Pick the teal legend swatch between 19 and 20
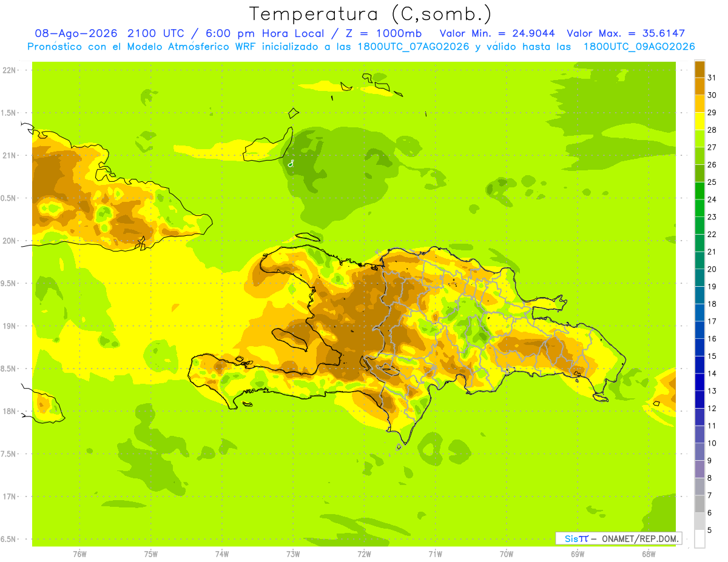 (x=699, y=278)
